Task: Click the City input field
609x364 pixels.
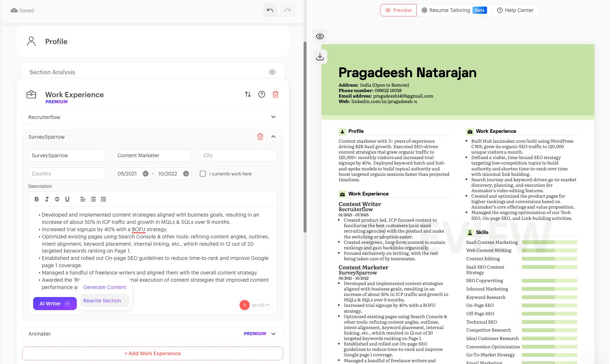Action: (x=238, y=155)
